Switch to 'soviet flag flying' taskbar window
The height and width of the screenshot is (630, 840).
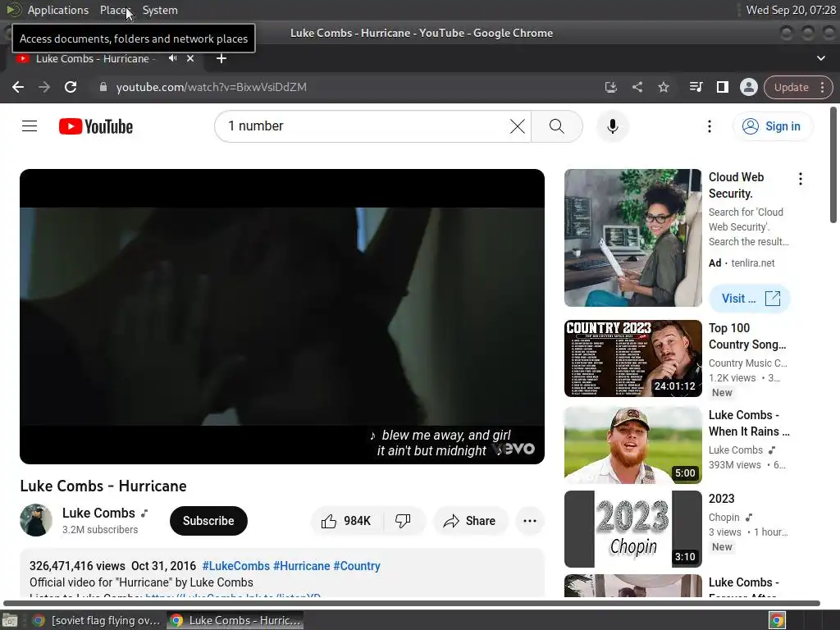click(x=97, y=620)
